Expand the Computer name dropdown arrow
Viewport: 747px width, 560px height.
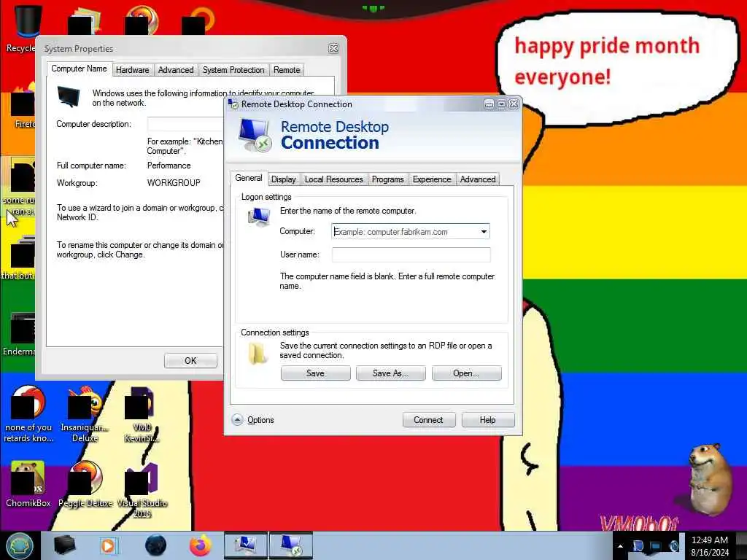tap(484, 232)
